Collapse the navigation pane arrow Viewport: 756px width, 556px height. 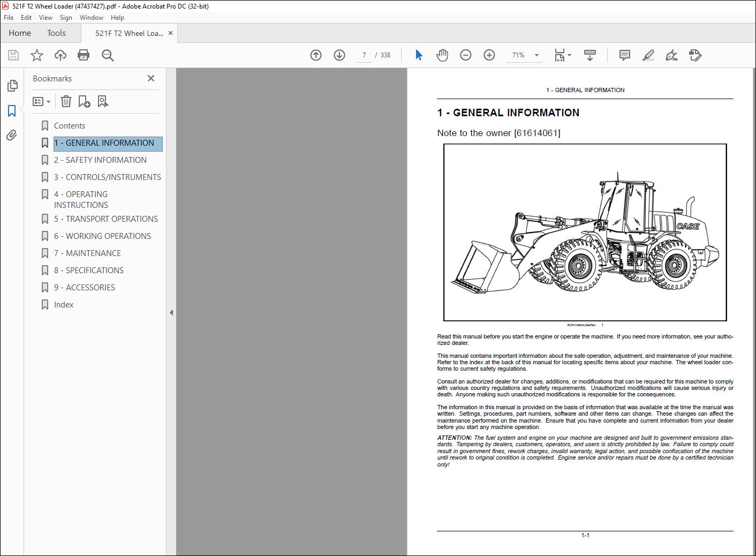click(171, 312)
